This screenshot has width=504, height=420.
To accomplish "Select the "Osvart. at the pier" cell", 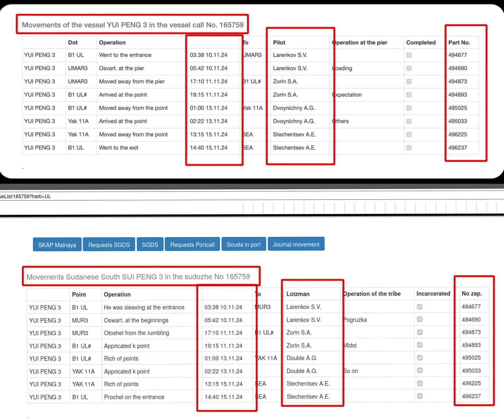I will pos(121,68).
